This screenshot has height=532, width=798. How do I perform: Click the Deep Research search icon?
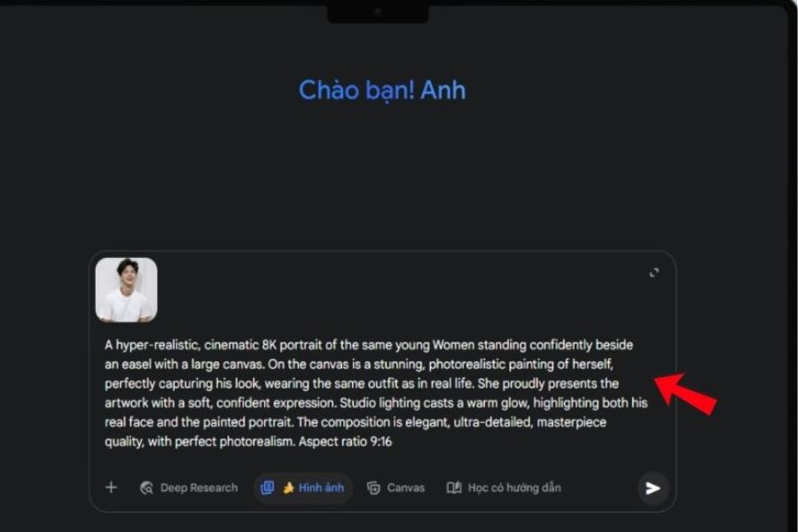(x=146, y=488)
